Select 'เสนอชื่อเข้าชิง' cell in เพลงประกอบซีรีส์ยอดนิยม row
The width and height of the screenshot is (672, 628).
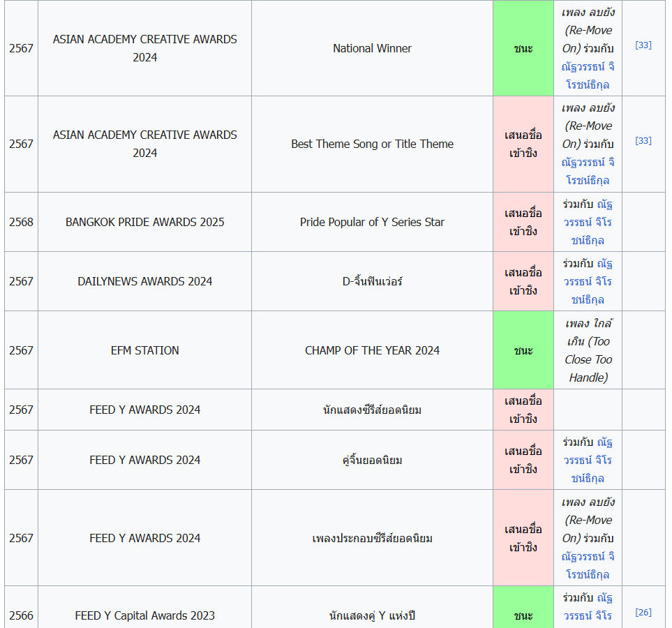pyautogui.click(x=523, y=538)
